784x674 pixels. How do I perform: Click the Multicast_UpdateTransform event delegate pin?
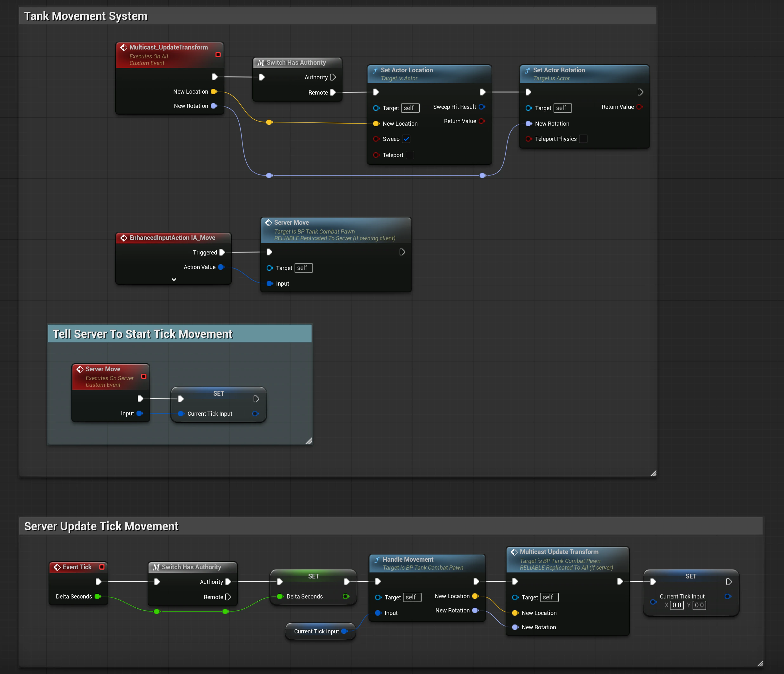tap(218, 55)
